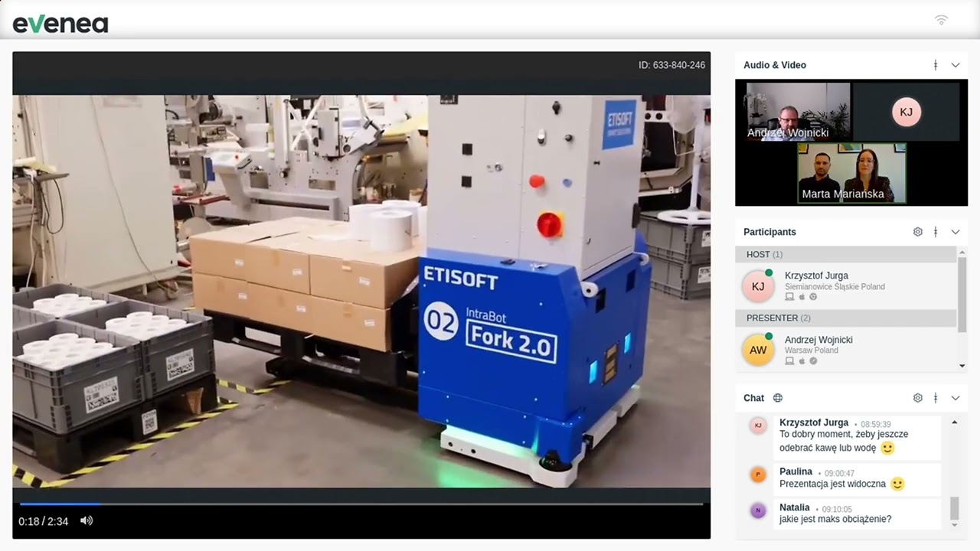Open Participants panel options menu
Screen dimensions: 980x551
click(x=936, y=232)
